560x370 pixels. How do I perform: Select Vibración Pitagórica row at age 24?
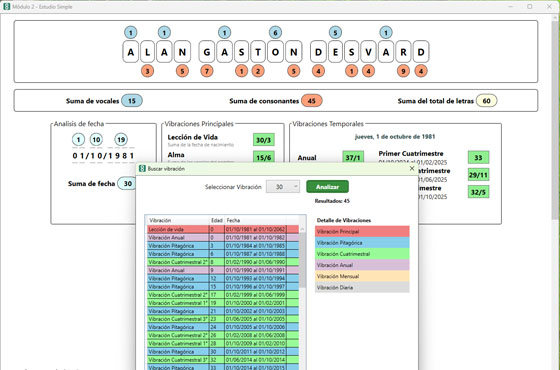223,327
